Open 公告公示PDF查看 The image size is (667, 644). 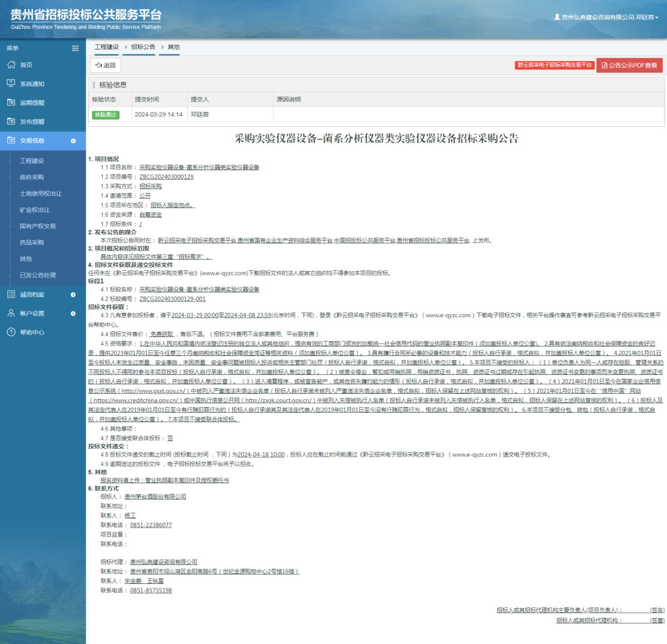(629, 65)
